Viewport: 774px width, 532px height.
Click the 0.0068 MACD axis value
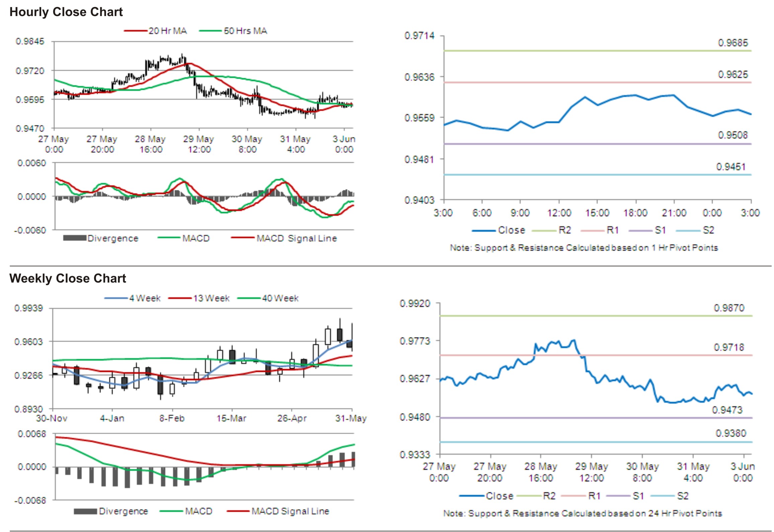click(x=32, y=434)
